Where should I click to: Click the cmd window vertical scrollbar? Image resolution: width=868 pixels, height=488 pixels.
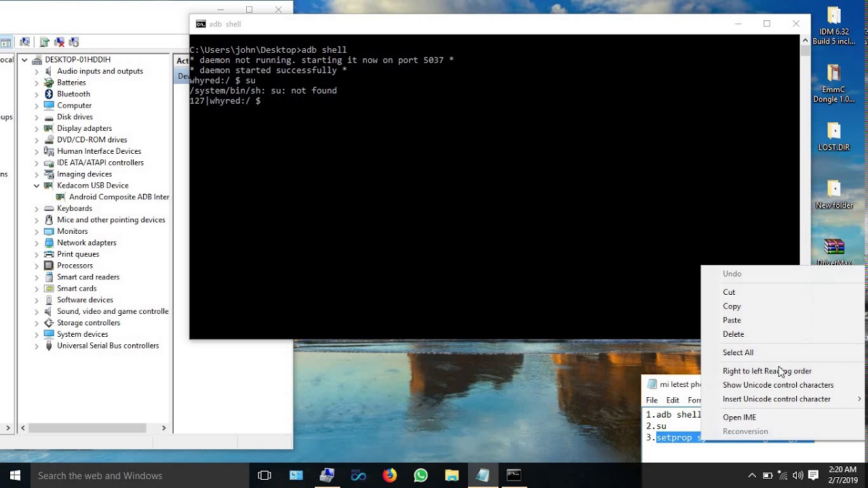806,186
